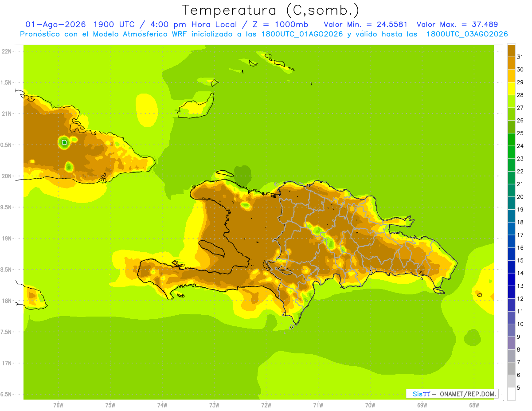Click the '72W' longitude axis label
Viewport: 532px width, 411px height.
[x=266, y=405]
